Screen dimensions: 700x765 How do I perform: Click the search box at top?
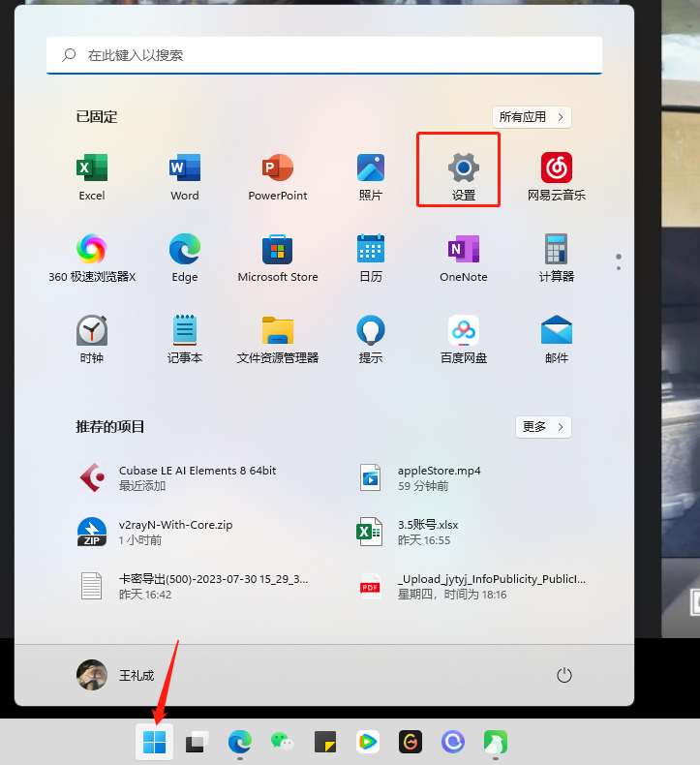coord(324,55)
